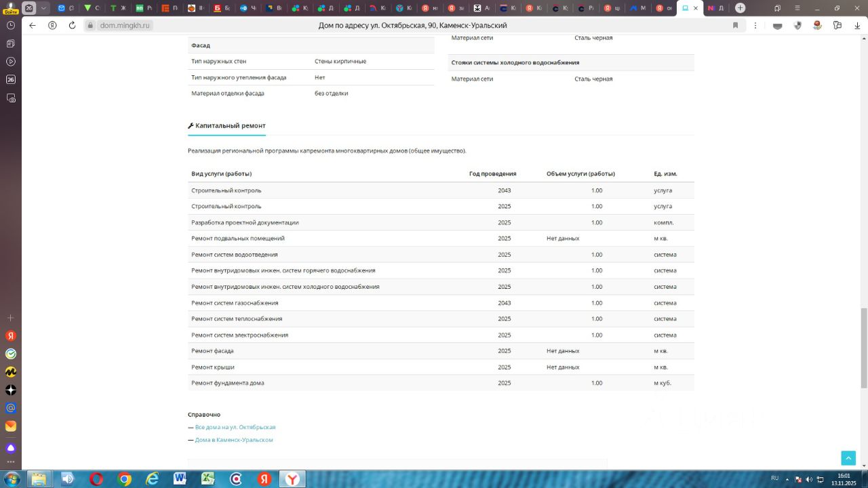Click the volume speaker icon in tray

click(809, 479)
